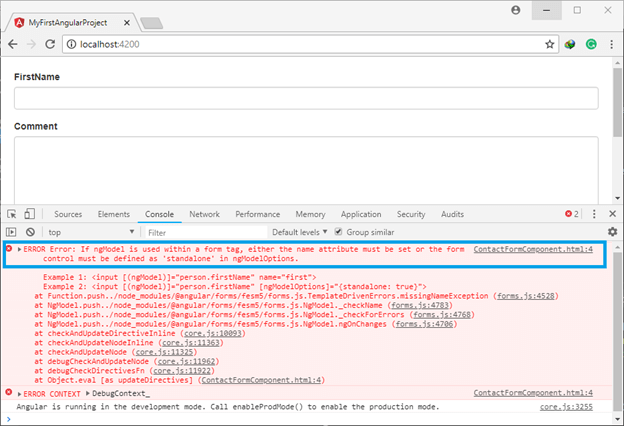
Task: Switch to the Sources tab
Action: click(68, 214)
